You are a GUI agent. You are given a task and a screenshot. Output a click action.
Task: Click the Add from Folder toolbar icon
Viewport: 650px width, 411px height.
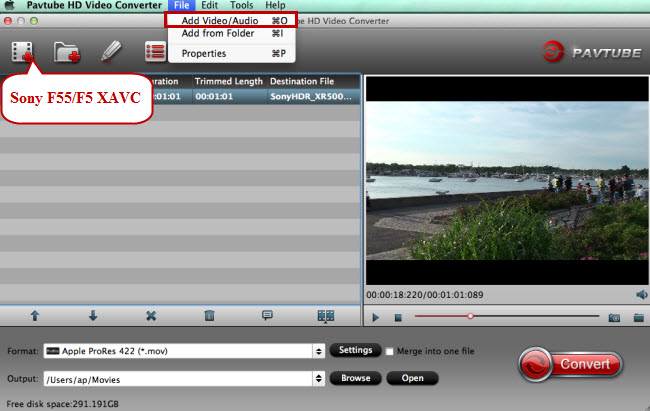click(x=66, y=52)
